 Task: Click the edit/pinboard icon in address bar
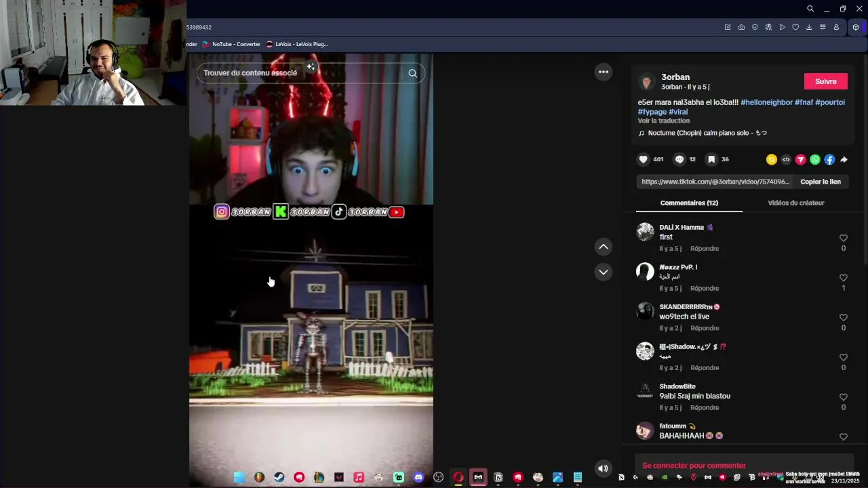[x=728, y=27]
